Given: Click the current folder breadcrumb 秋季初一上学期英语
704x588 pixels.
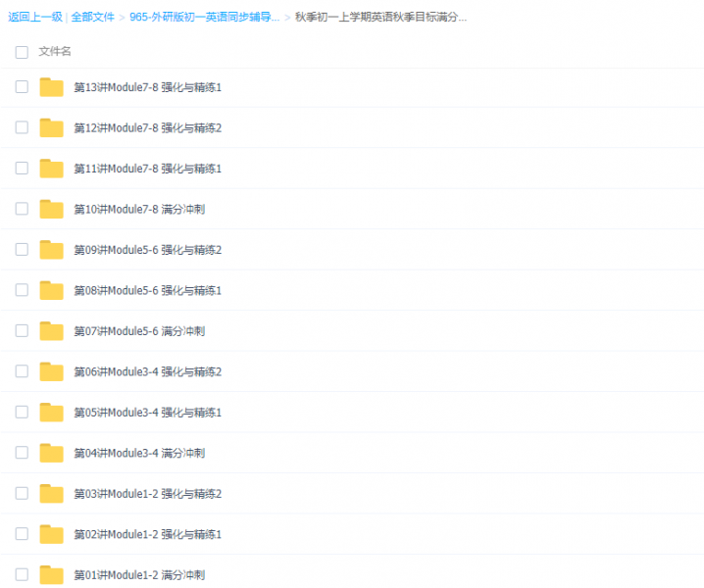Looking at the screenshot, I should 380,17.
